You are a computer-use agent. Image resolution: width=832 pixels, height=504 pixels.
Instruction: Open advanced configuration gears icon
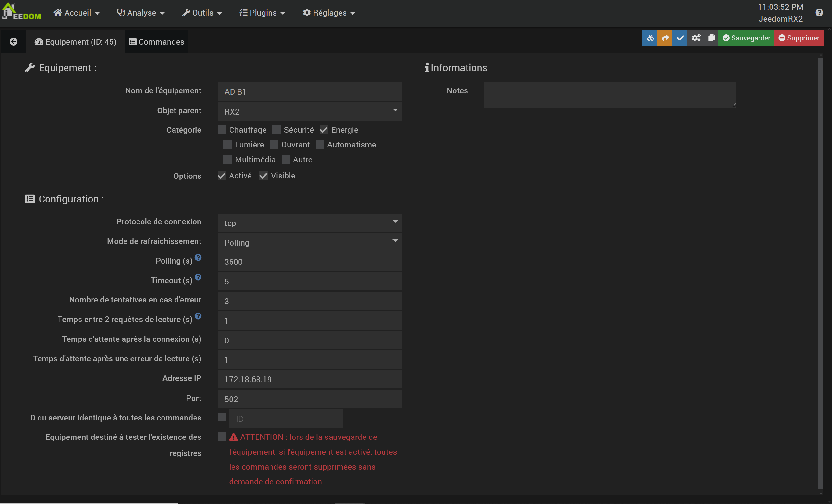pyautogui.click(x=696, y=38)
